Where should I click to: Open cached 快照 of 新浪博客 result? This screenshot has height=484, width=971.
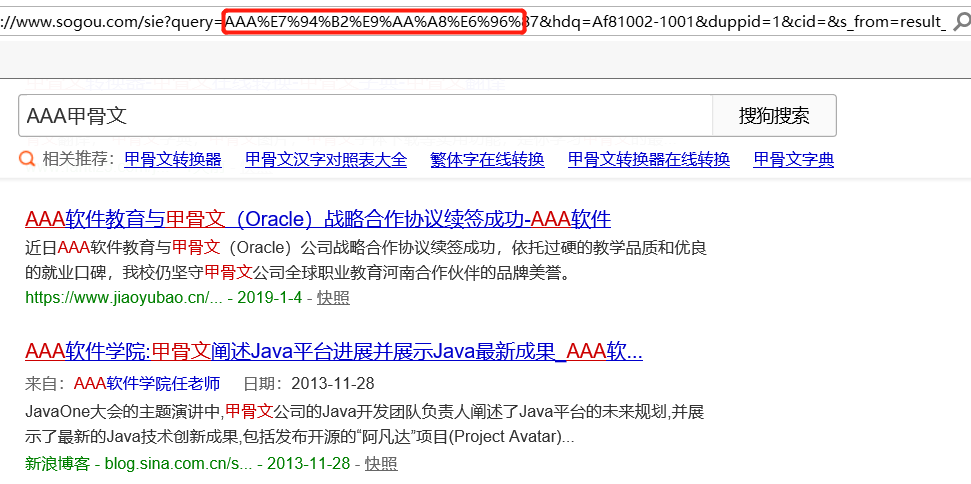(x=381, y=463)
